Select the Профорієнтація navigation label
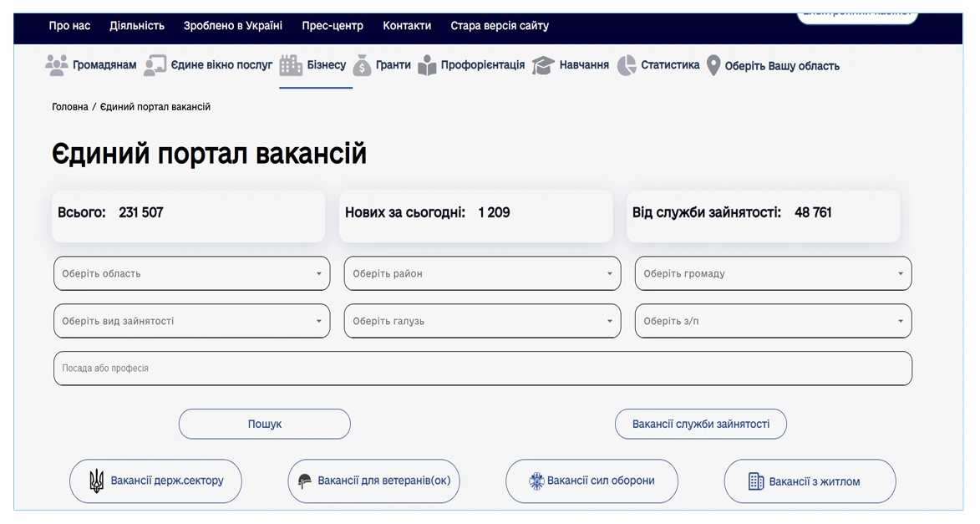Image resolution: width=980 pixels, height=524 pixels. tap(483, 65)
